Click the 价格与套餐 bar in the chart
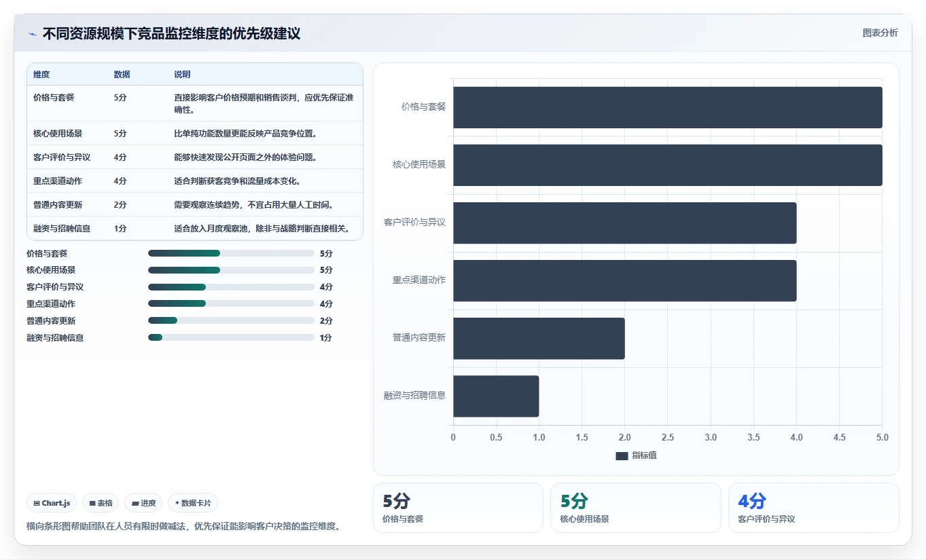The image size is (926, 560). pos(668,107)
